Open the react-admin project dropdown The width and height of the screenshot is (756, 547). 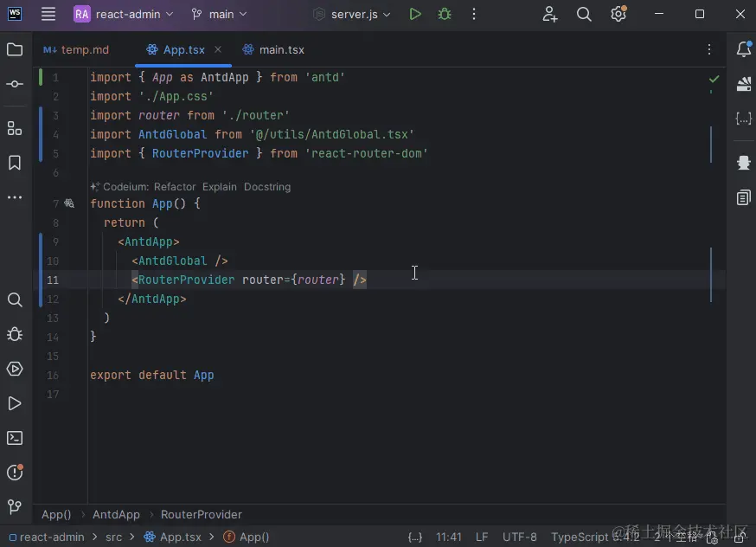coord(124,14)
